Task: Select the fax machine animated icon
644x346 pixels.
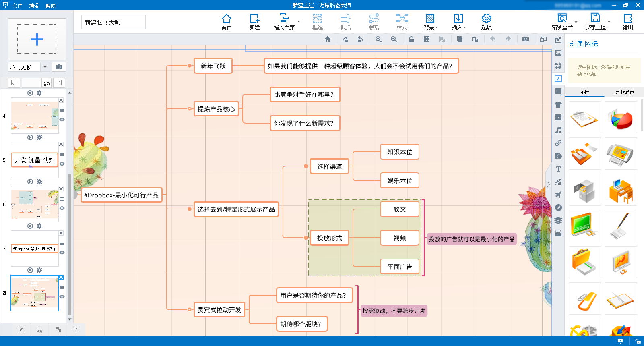Action: tap(621, 153)
